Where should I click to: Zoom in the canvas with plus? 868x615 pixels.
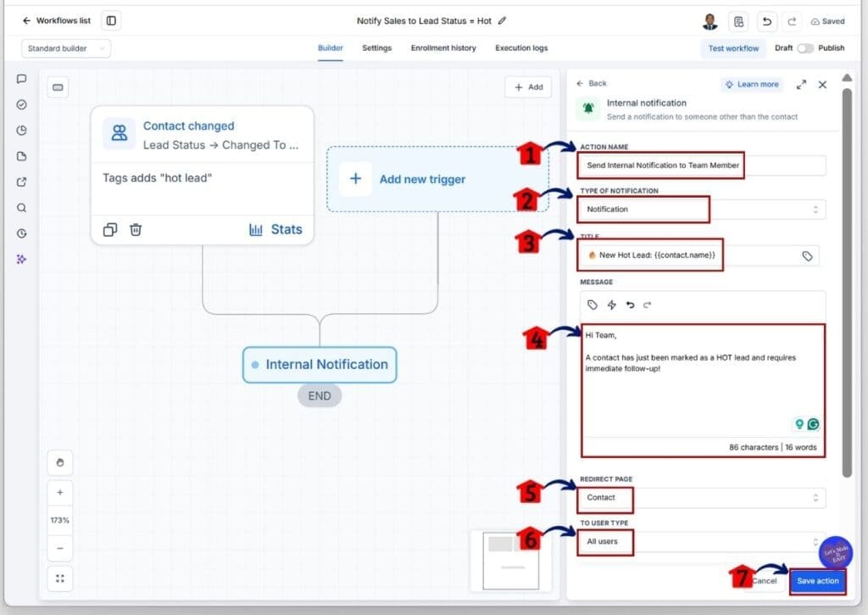click(x=60, y=493)
